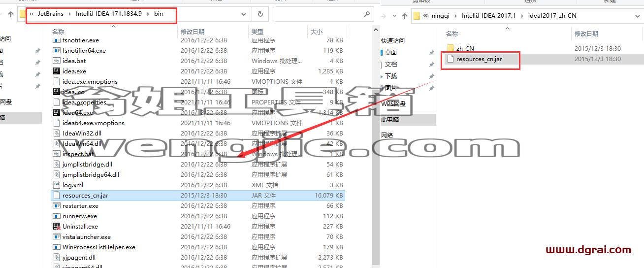Select vistalauncher.exe file icon
The height and width of the screenshot is (268, 644).
[57, 237]
